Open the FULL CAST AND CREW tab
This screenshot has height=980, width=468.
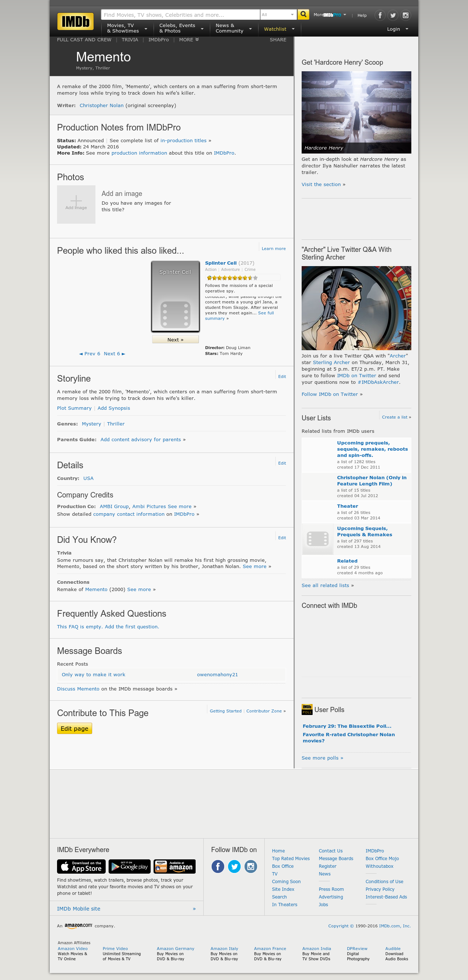pyautogui.click(x=84, y=39)
